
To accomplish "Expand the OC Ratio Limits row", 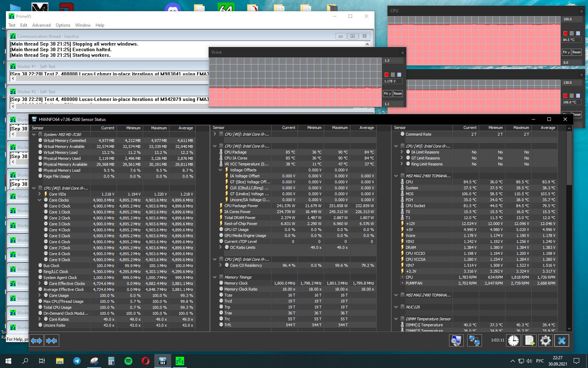I will point(220,247).
